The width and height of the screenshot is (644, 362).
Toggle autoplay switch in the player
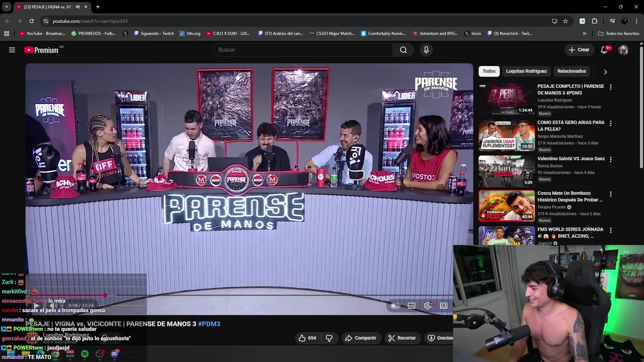pos(394,306)
